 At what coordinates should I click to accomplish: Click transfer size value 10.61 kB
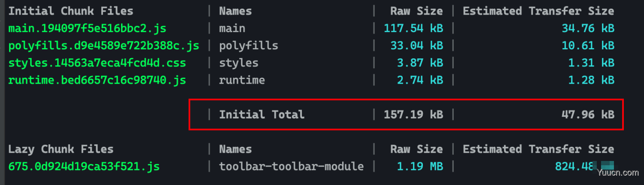coord(588,46)
